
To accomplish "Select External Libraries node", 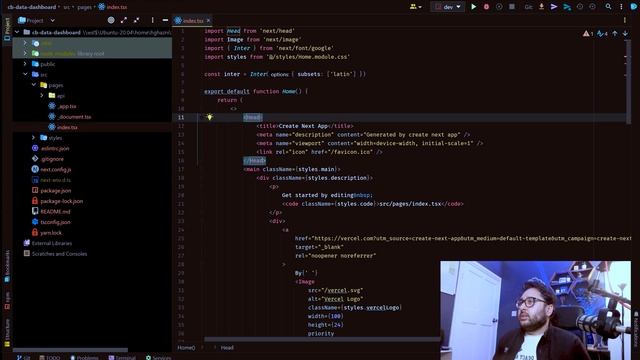I will pyautogui.click(x=48, y=243).
